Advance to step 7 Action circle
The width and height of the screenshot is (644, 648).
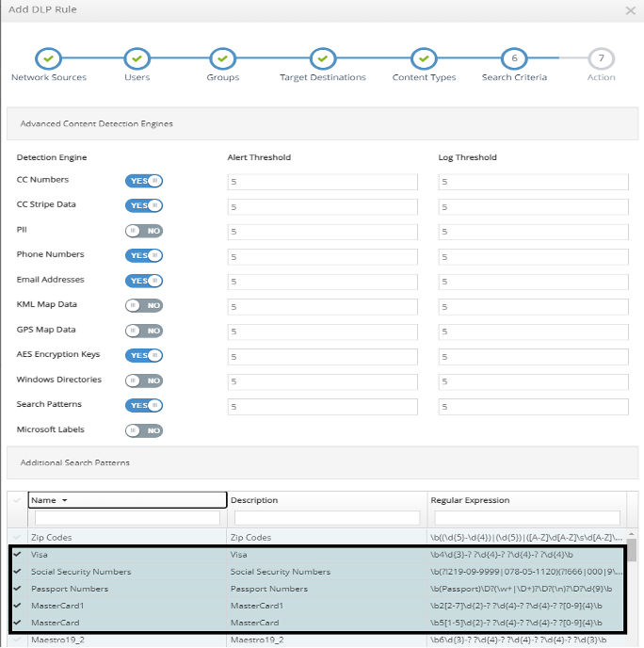(x=602, y=58)
